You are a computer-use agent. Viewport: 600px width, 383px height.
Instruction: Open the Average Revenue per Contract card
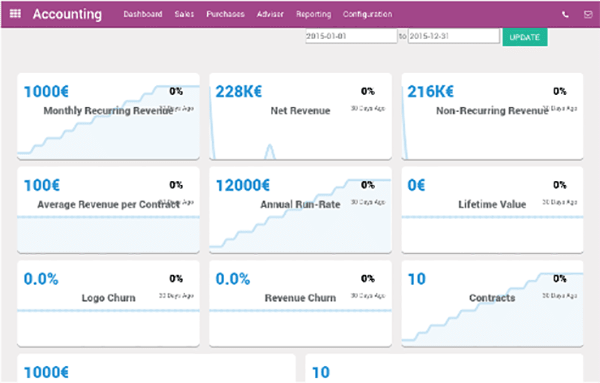coord(108,210)
